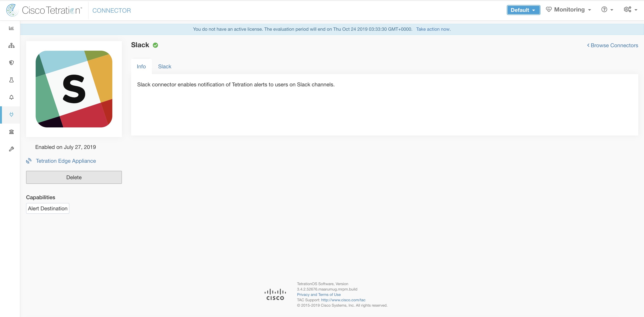This screenshot has width=644, height=317.
Task: Open the storage/database icon panel
Action: point(11,132)
